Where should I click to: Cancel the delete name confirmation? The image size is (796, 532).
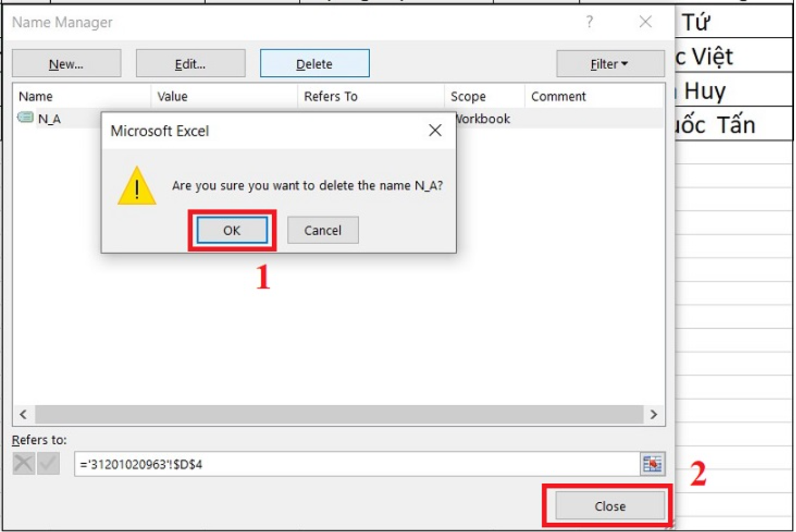[322, 231]
